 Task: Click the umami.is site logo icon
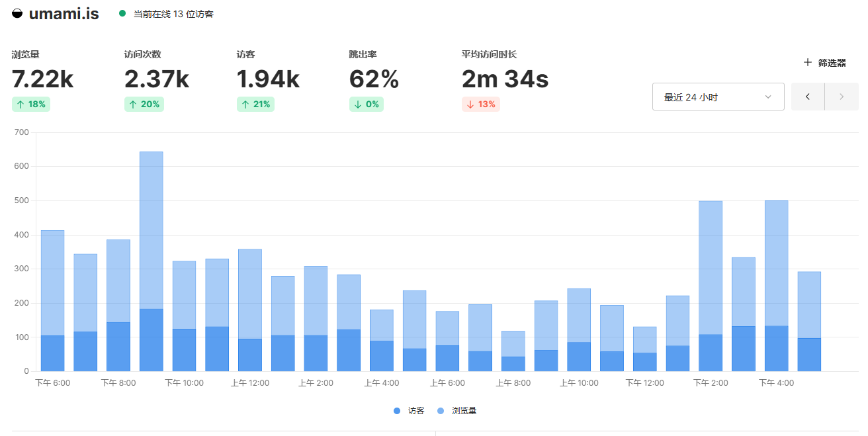(x=17, y=13)
